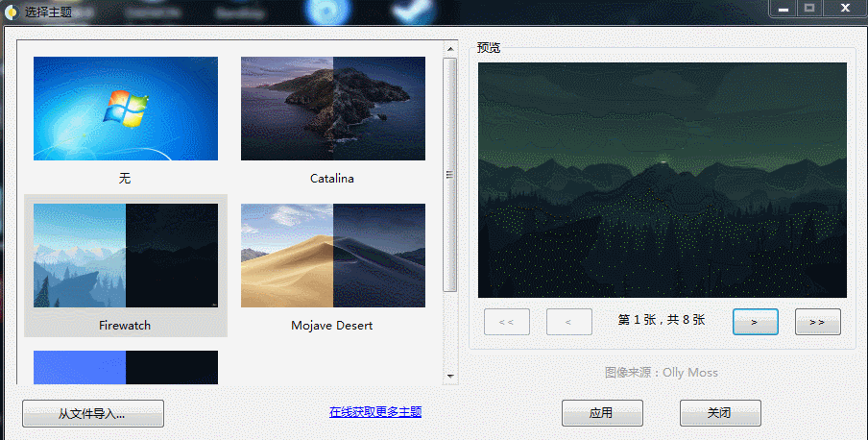Pick the Mojave Desert theme thumbnail
868x440 pixels.
[x=332, y=256]
